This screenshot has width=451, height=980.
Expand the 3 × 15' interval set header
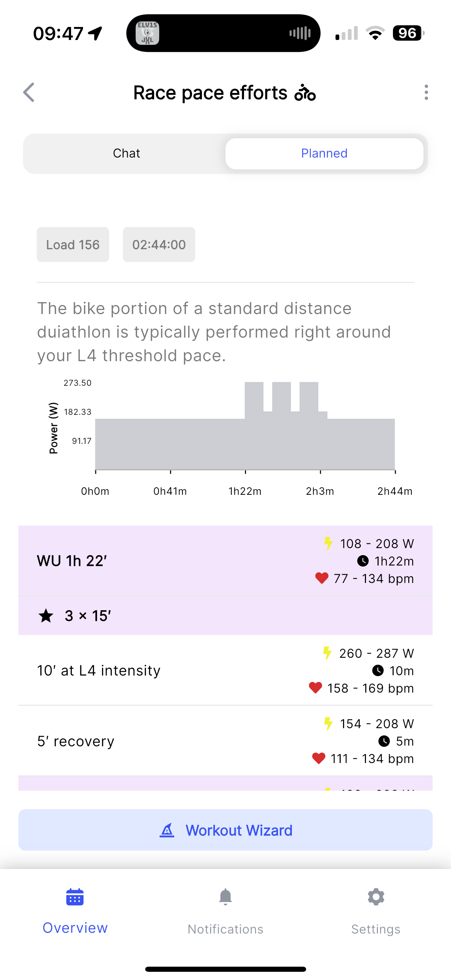(225, 615)
